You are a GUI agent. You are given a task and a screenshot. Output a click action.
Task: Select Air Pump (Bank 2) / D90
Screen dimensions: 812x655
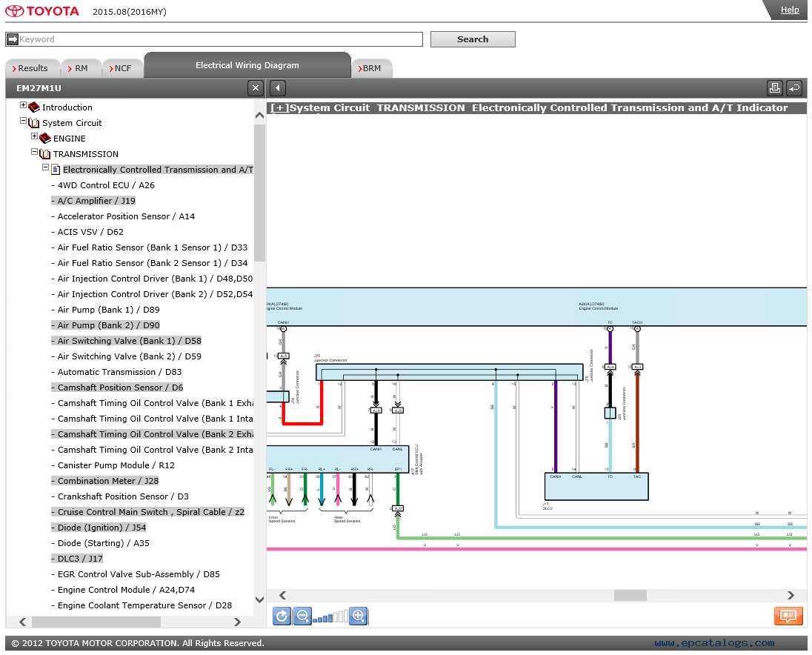(x=106, y=325)
